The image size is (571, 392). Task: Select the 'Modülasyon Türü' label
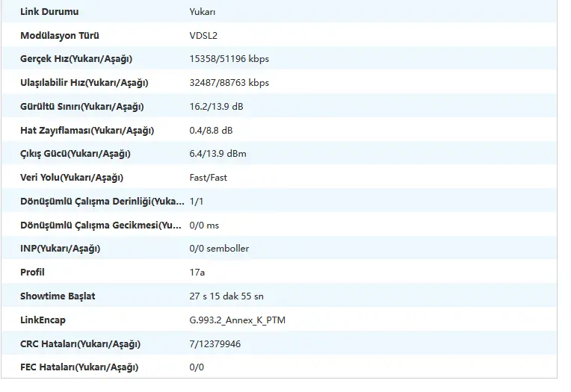pos(59,35)
